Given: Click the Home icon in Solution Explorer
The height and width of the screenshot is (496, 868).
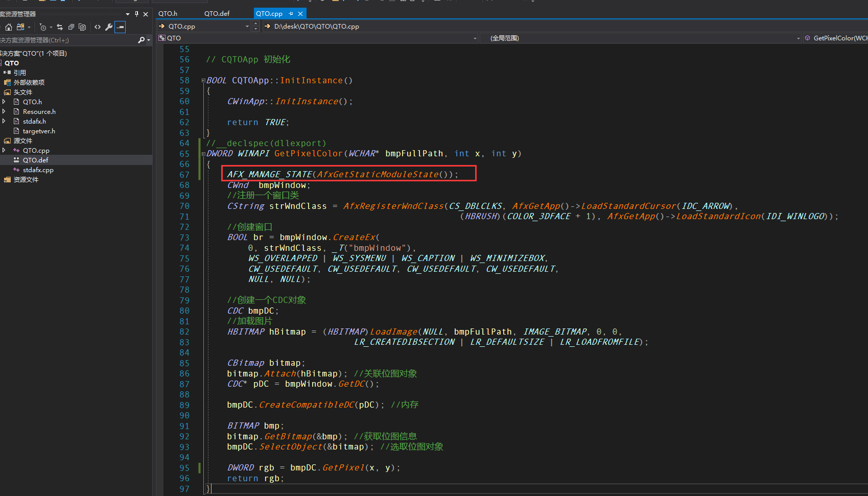Looking at the screenshot, I should [x=9, y=27].
